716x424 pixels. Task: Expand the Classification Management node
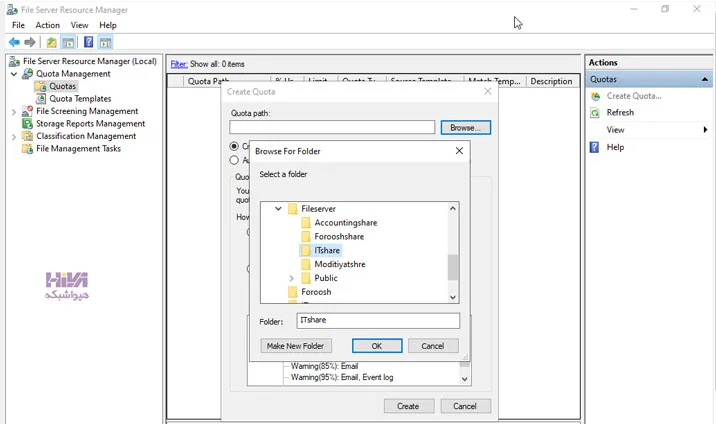14,136
